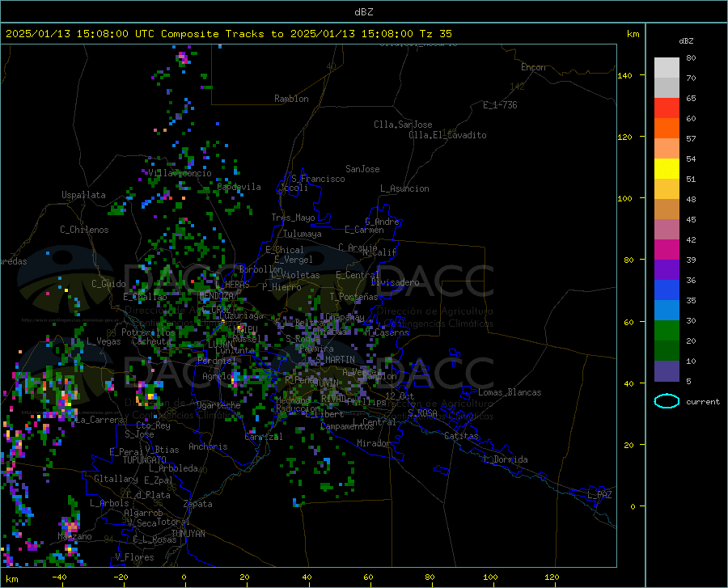Click the 'Potrerillos' map label
Screen dimensions: 728x588
point(148,332)
